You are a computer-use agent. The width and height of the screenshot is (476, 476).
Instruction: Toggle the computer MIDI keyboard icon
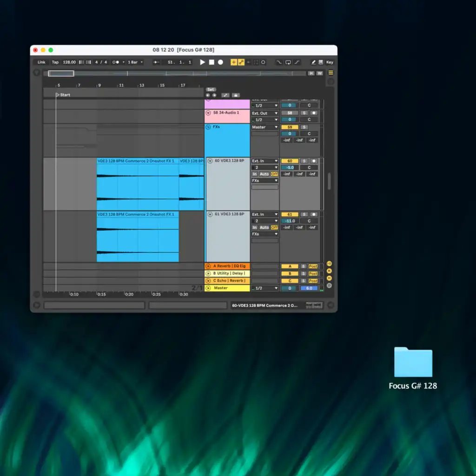[321, 62]
